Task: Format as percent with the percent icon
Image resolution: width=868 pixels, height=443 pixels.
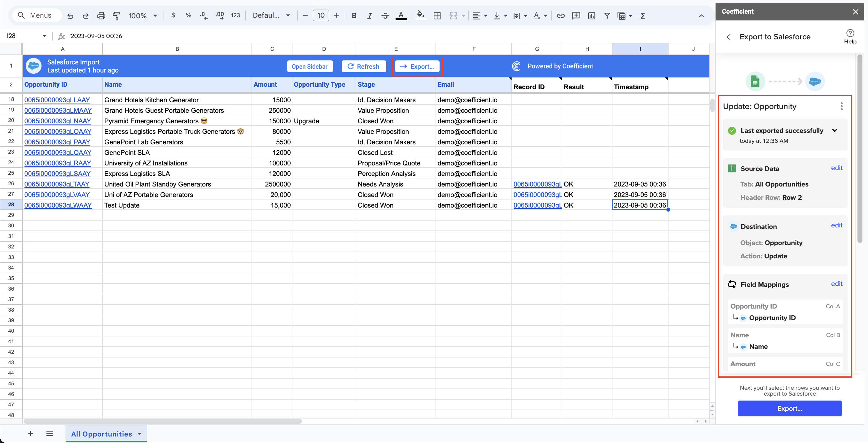Action: [x=188, y=15]
